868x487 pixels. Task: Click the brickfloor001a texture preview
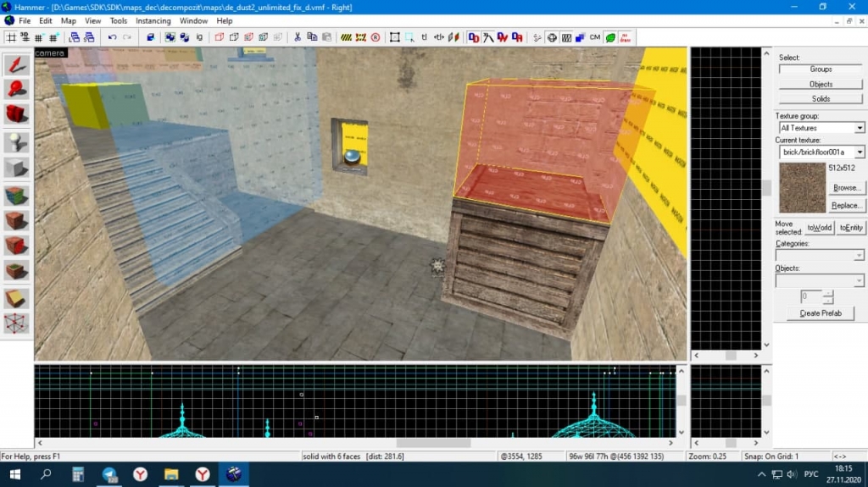click(802, 187)
